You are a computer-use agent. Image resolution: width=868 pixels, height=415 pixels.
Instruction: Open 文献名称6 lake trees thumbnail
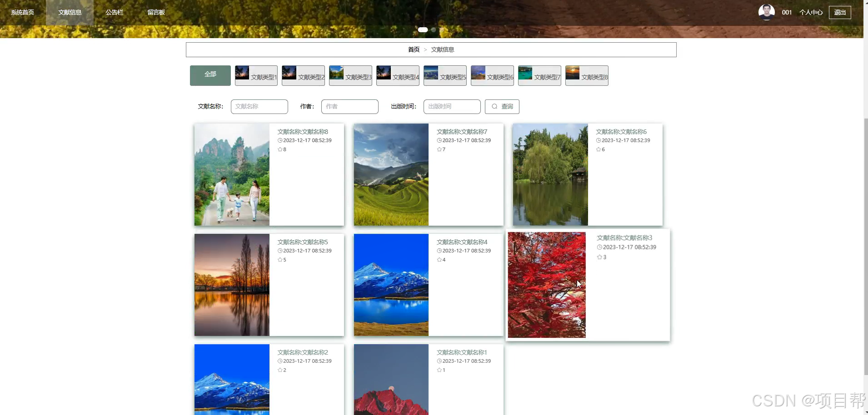[550, 174]
